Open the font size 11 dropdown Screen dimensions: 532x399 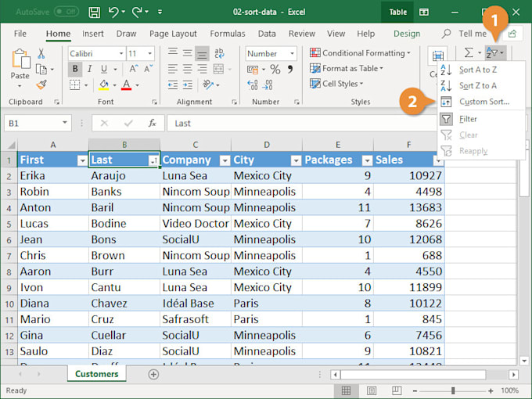[149, 54]
